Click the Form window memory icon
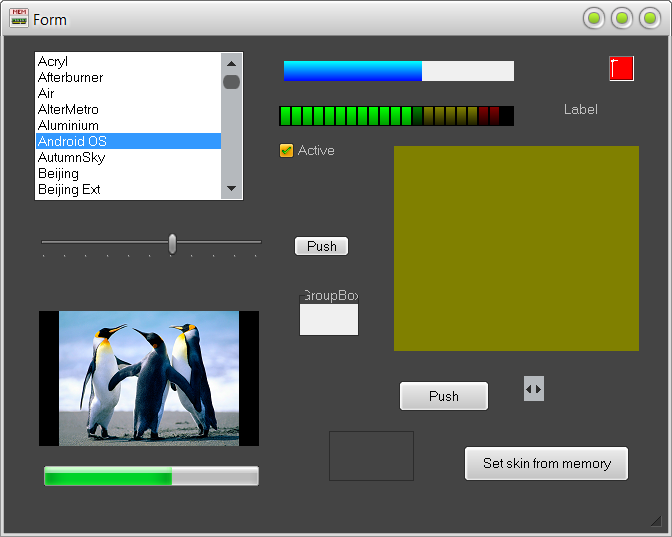The image size is (672, 537). pos(19,18)
